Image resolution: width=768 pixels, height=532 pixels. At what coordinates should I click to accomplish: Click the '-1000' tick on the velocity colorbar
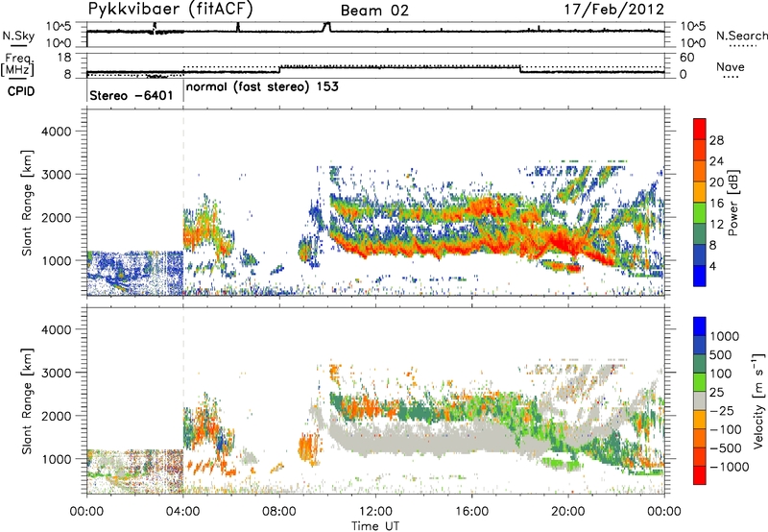click(730, 467)
